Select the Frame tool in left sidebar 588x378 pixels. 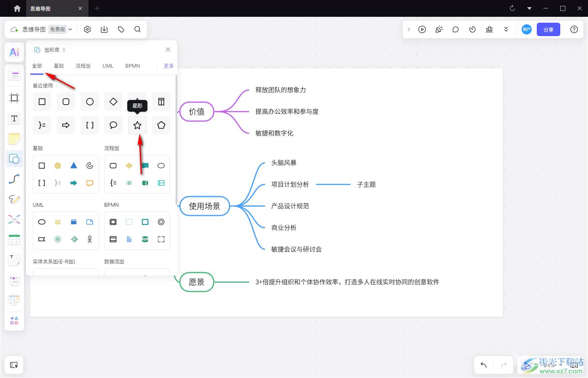[x=14, y=98]
